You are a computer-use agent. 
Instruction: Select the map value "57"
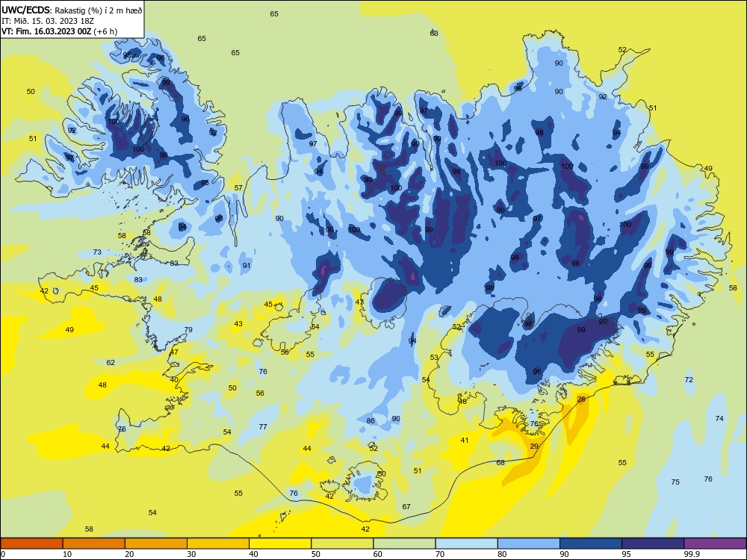(238, 187)
